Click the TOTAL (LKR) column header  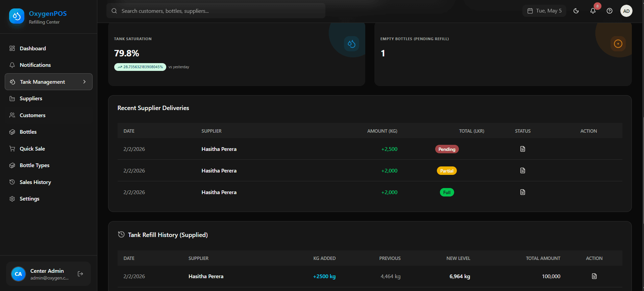tap(472, 131)
